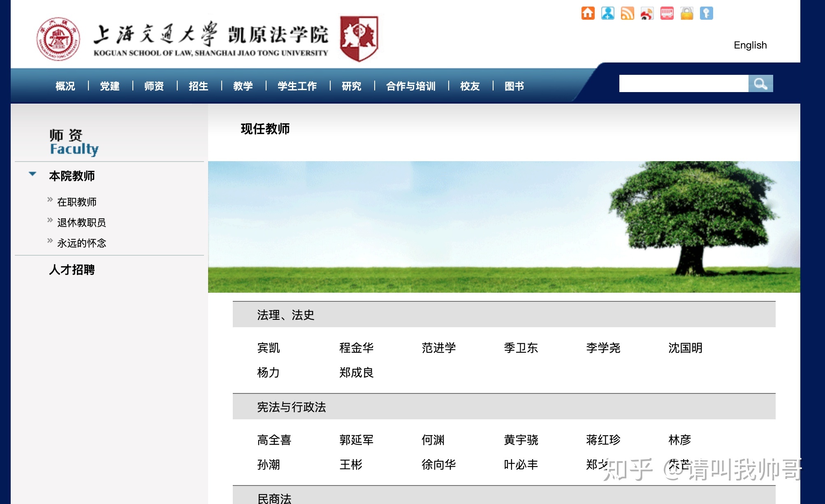This screenshot has width=825, height=504.
Task: Select the 校友 menu item
Action: coord(470,86)
